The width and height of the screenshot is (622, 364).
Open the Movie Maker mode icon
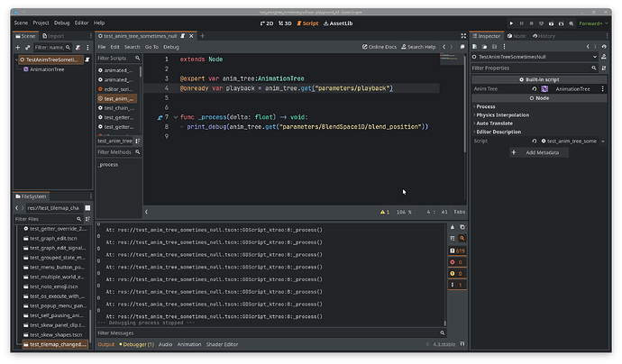click(x=572, y=23)
